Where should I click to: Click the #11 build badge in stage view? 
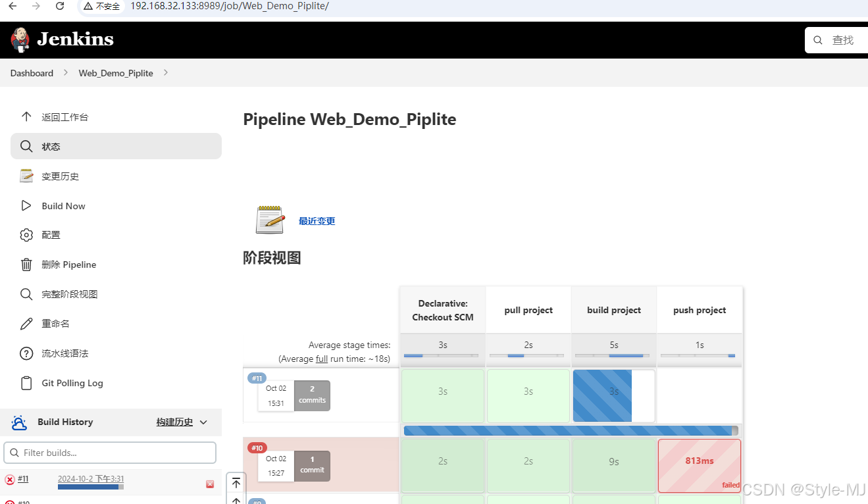coord(257,378)
